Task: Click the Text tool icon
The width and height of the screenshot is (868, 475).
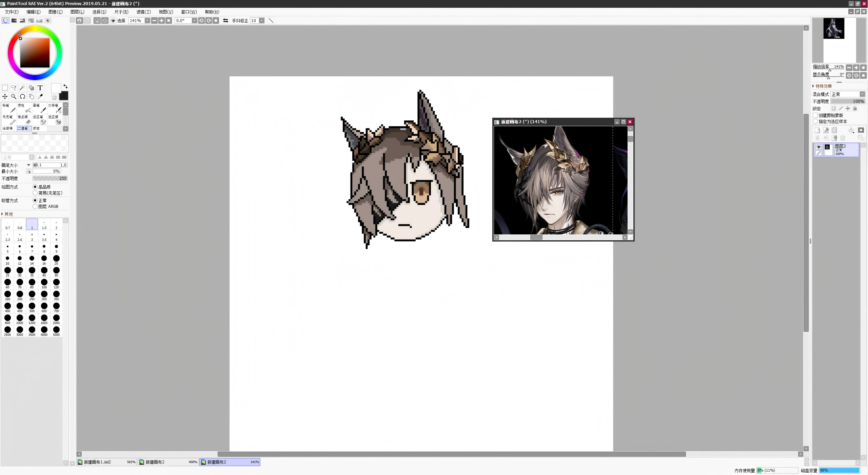Action: pyautogui.click(x=40, y=88)
